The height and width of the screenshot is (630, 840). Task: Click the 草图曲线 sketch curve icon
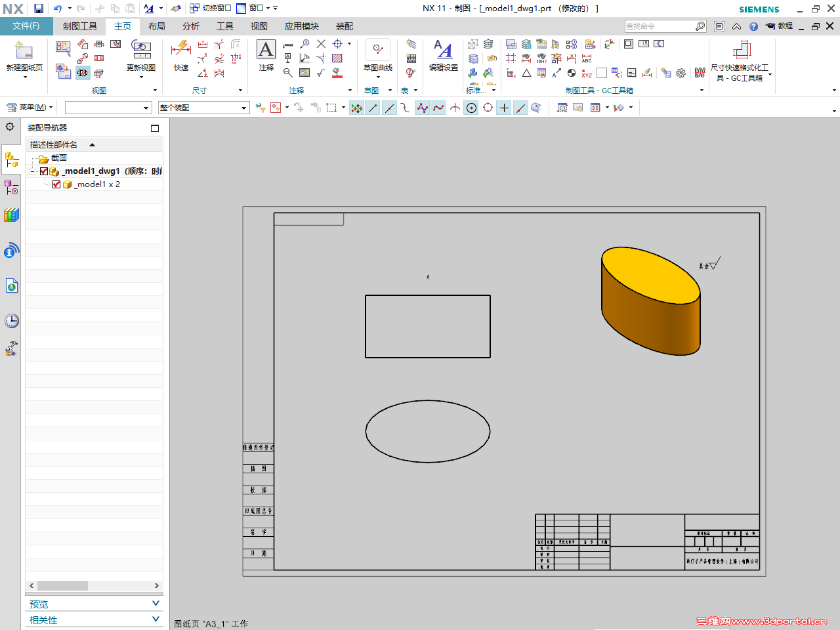pyautogui.click(x=378, y=50)
